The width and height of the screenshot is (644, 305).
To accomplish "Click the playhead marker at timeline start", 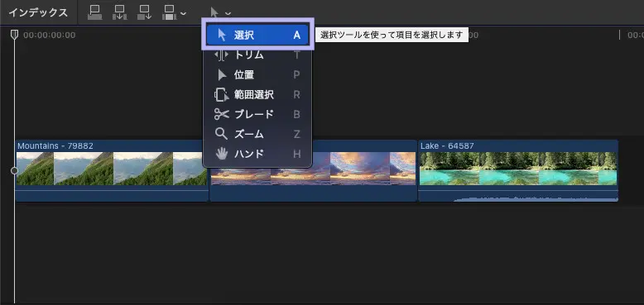I will pyautogui.click(x=14, y=35).
